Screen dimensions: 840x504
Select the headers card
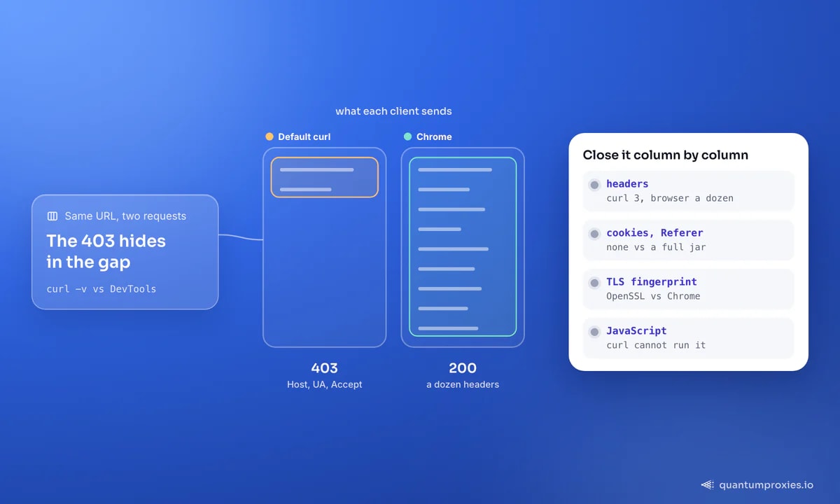(689, 191)
